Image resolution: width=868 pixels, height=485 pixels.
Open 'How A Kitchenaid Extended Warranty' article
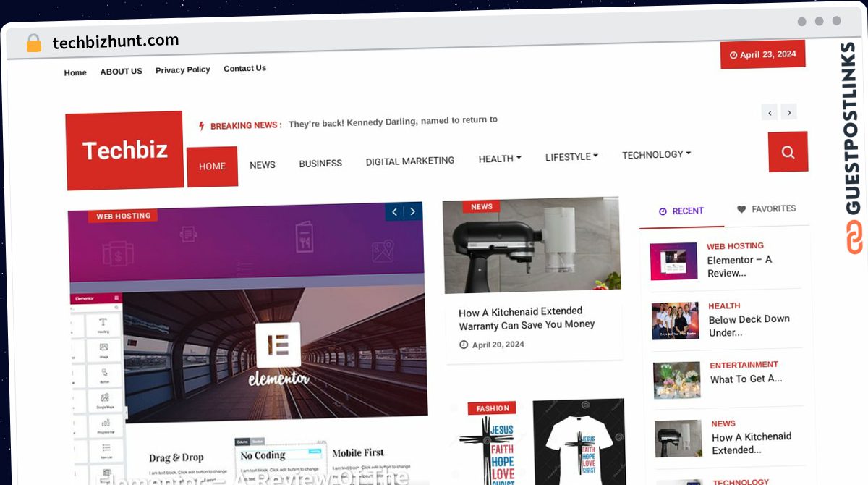click(527, 319)
